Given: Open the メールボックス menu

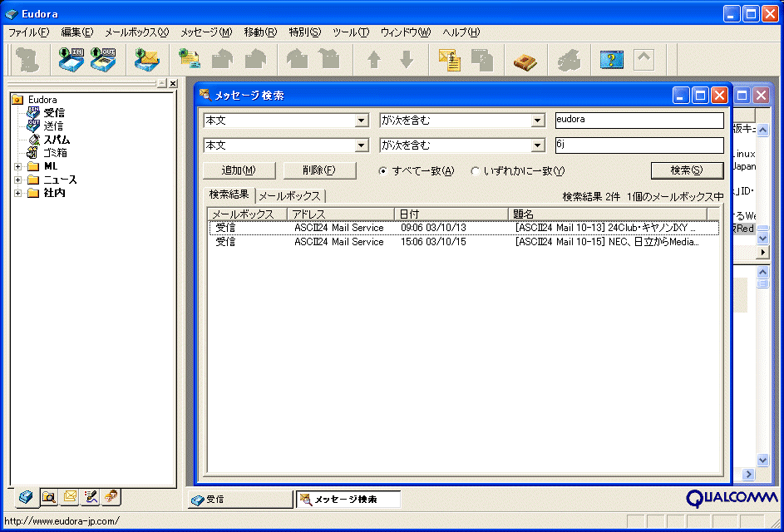Looking at the screenshot, I should coord(136,32).
